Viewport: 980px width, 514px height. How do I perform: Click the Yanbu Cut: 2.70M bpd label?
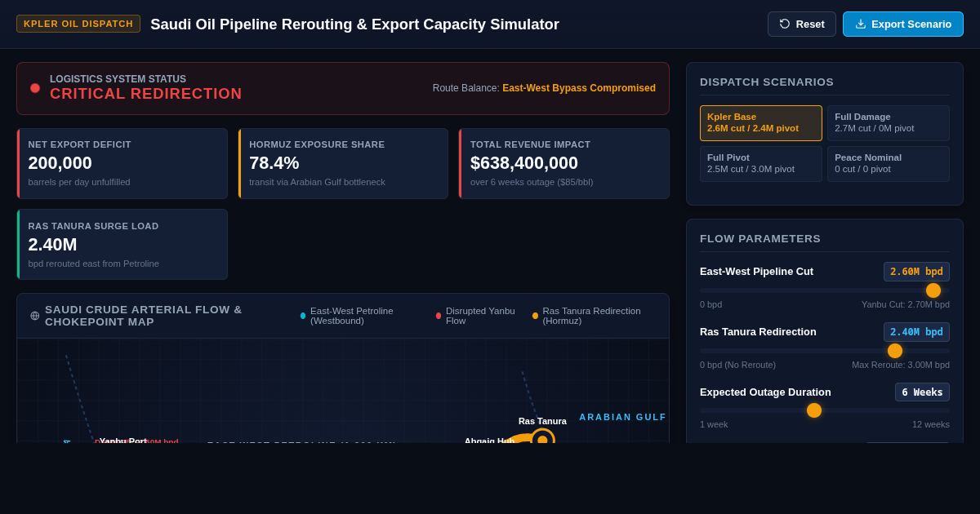coord(906,304)
